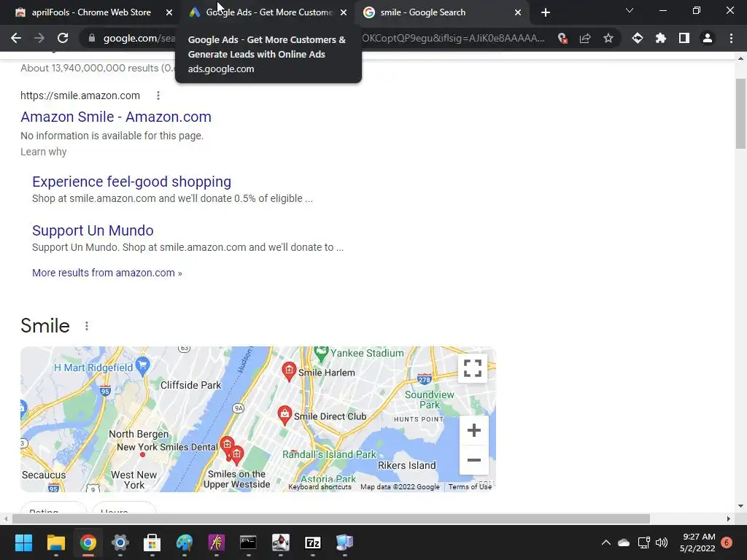Open options menu beside smile.amazon.com URL

click(158, 96)
